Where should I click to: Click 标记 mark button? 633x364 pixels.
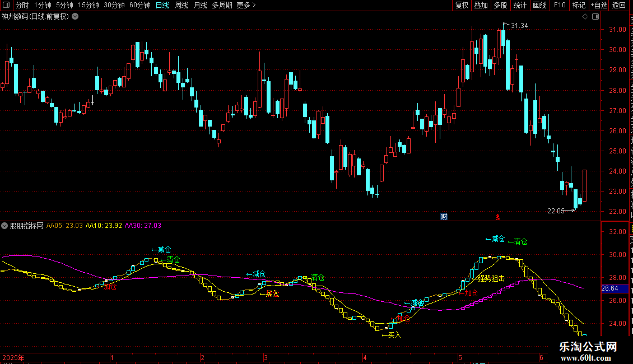point(579,5)
